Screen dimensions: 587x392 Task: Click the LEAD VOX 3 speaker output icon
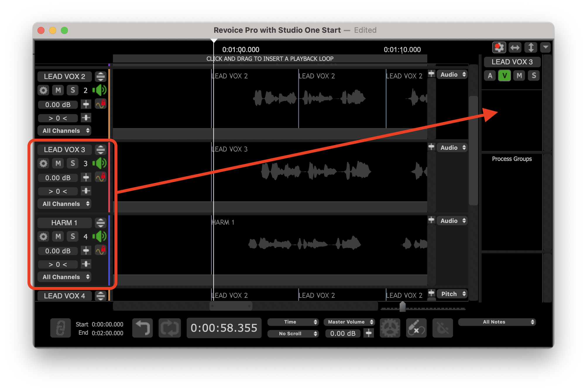point(100,163)
